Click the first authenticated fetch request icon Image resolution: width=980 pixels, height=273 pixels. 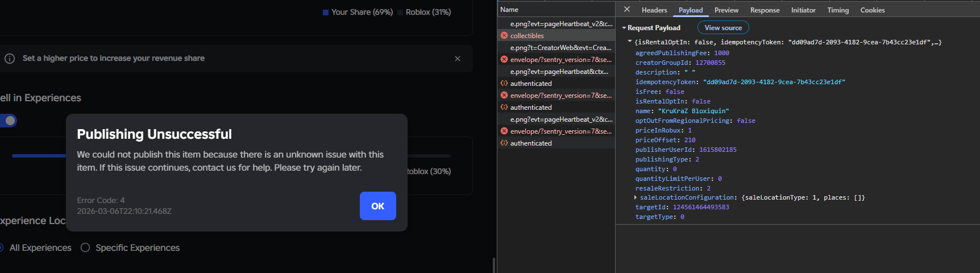(504, 84)
